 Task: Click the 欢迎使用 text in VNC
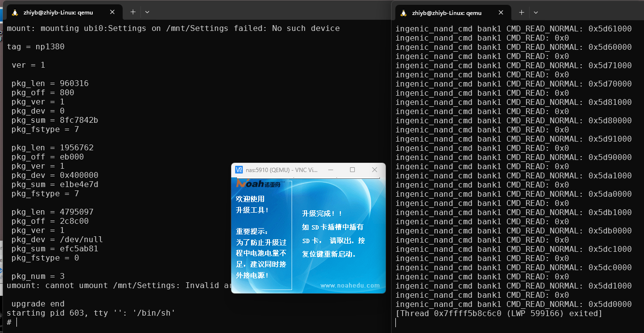point(250,199)
